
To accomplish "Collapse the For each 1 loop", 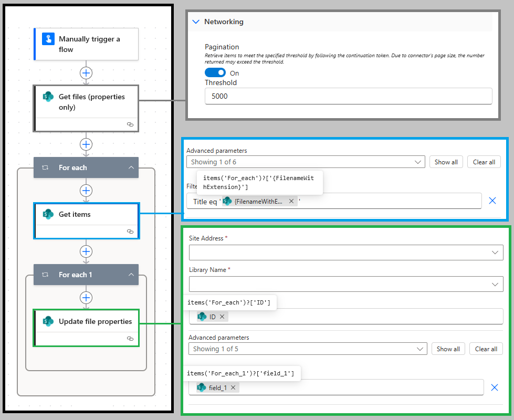I will pos(131,275).
